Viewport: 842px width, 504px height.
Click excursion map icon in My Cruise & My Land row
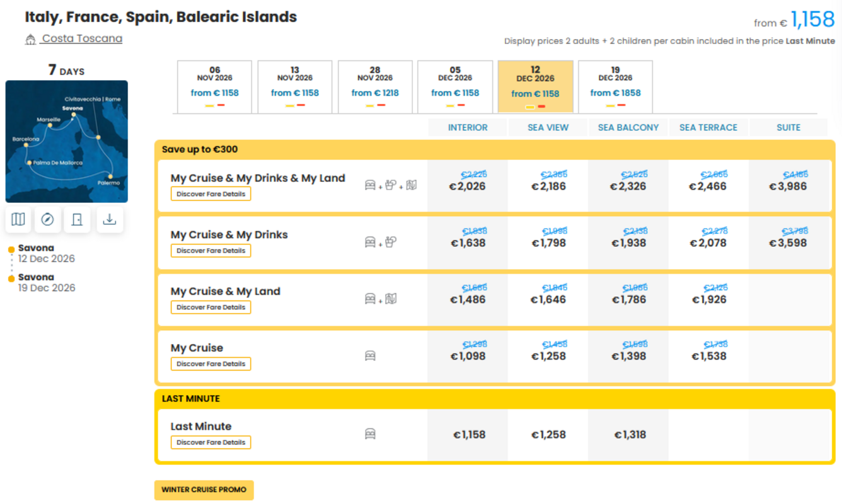(391, 299)
